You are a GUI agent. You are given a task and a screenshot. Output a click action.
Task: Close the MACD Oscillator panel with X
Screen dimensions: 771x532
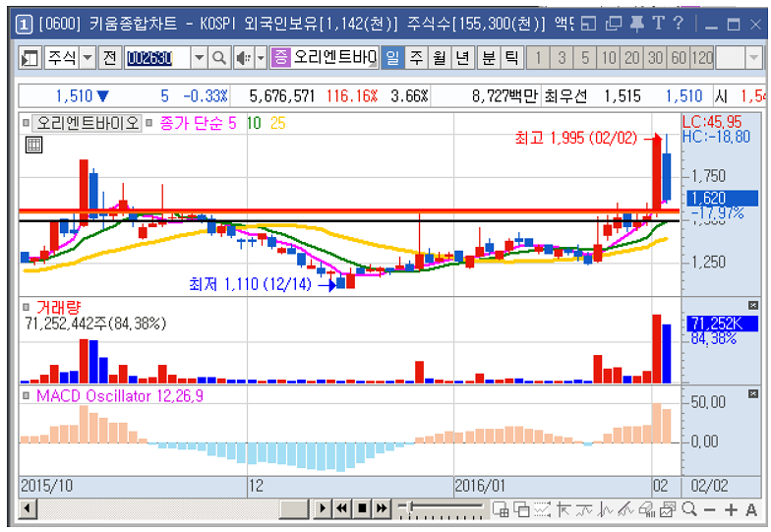pyautogui.click(x=753, y=393)
